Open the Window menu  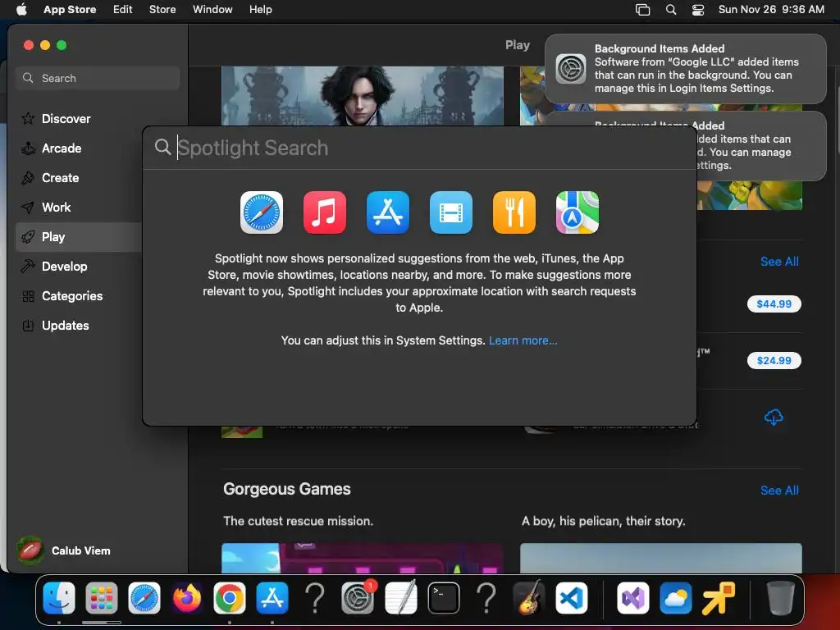coord(212,10)
